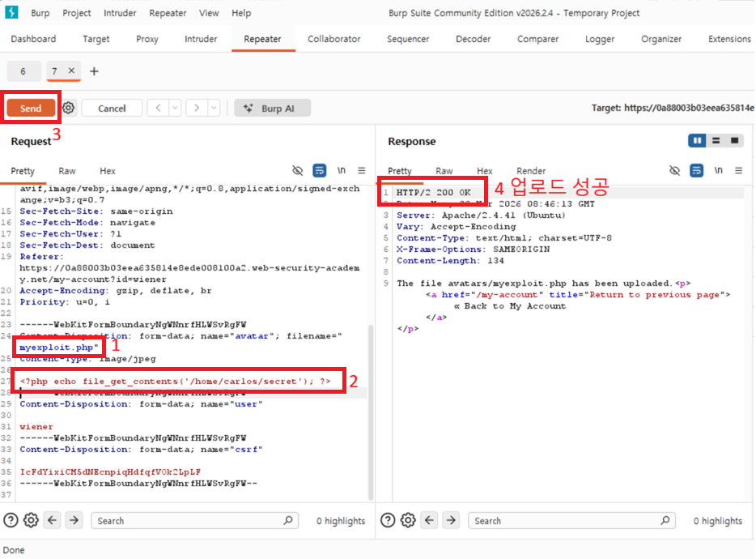
Task: Switch to Organizer tab
Action: click(661, 39)
